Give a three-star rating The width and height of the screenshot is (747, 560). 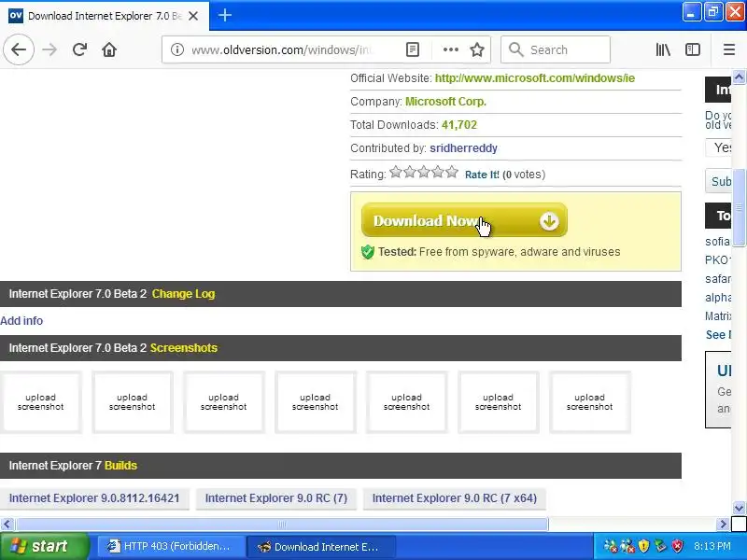tap(424, 172)
